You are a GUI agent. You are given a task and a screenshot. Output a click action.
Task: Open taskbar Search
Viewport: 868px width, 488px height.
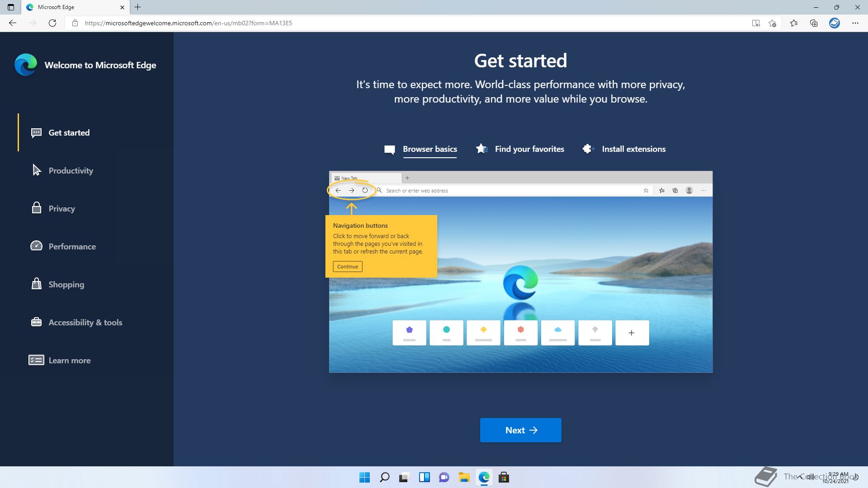tap(384, 478)
